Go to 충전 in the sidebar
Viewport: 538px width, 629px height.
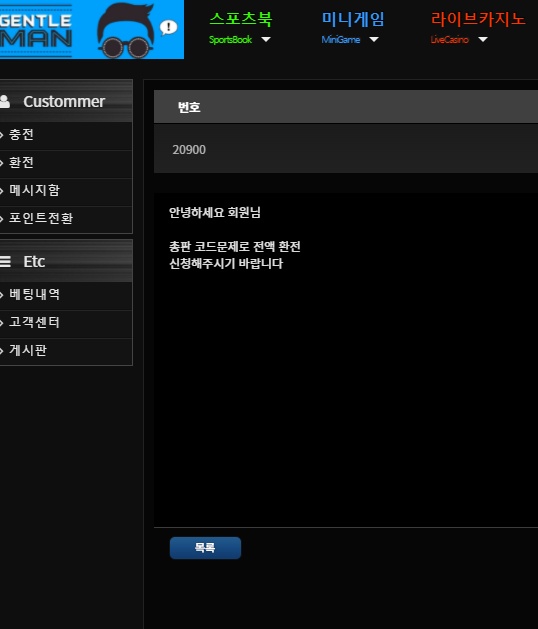tap(66, 135)
